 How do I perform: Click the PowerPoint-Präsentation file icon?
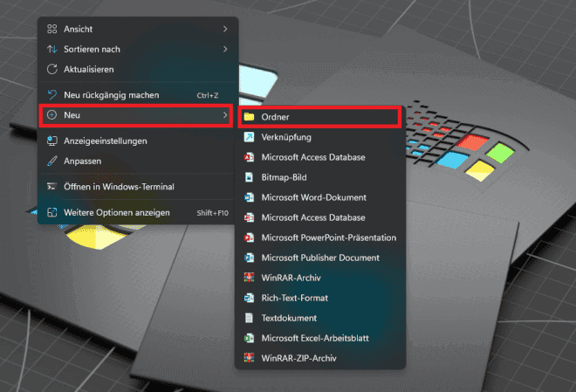249,237
